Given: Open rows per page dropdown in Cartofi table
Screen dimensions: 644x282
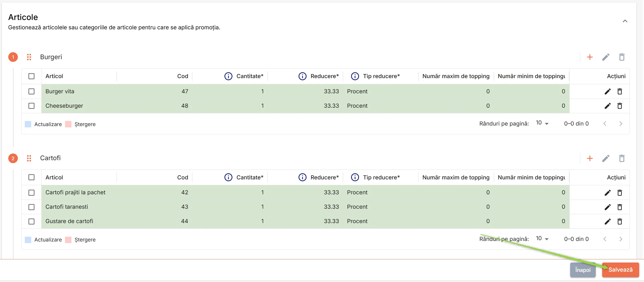Looking at the screenshot, I should pyautogui.click(x=542, y=239).
